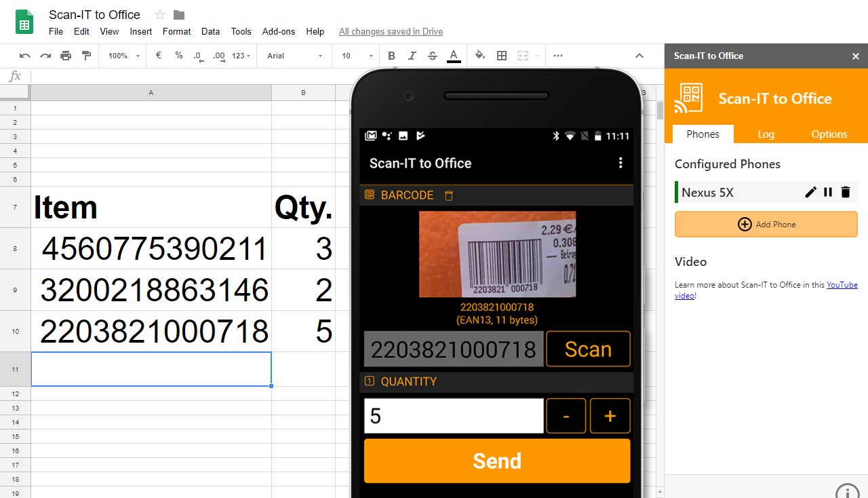The image size is (868, 498).
Task: Show more toolbar options
Action: pos(558,56)
